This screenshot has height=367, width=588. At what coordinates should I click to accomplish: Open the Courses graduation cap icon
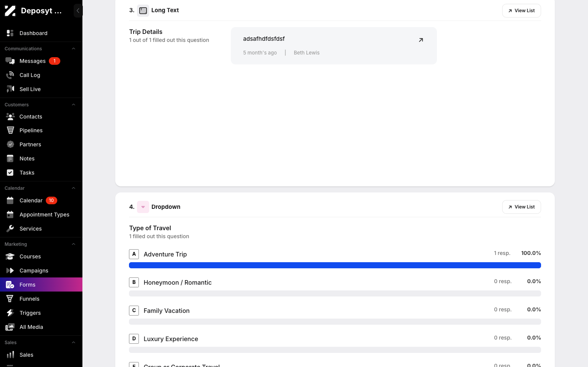click(x=10, y=256)
